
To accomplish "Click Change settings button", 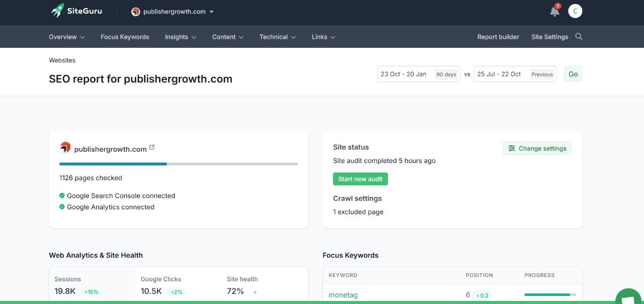I will [x=537, y=148].
